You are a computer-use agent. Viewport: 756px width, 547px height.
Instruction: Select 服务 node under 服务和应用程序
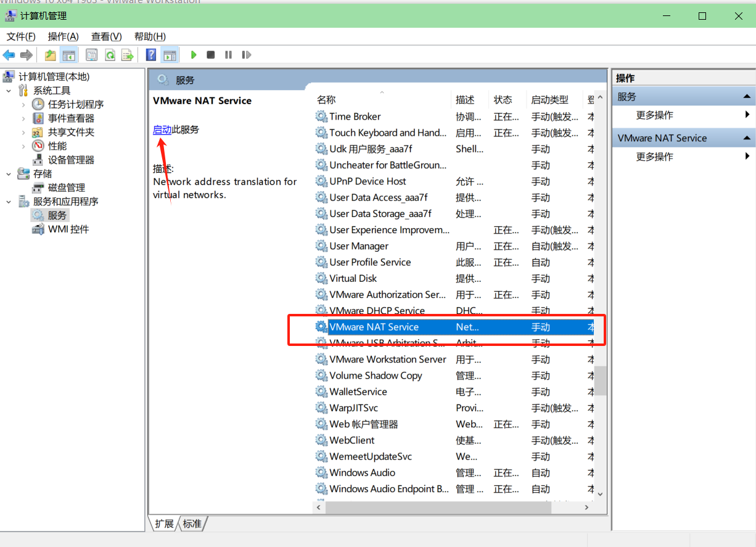[x=57, y=215]
